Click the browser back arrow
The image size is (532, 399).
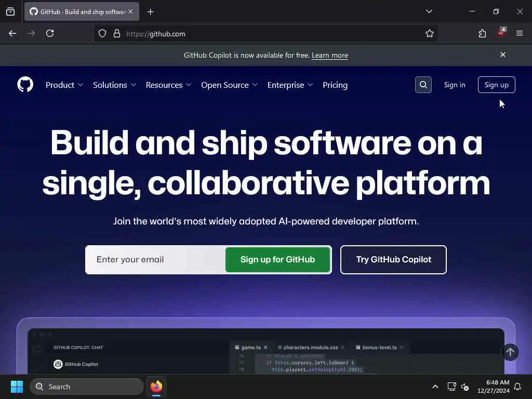pos(12,33)
